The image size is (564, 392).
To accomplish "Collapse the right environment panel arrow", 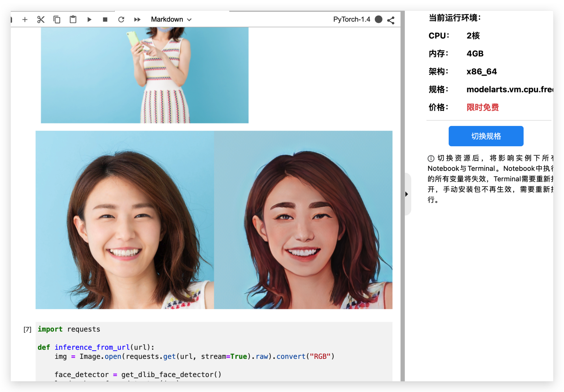I will [407, 194].
